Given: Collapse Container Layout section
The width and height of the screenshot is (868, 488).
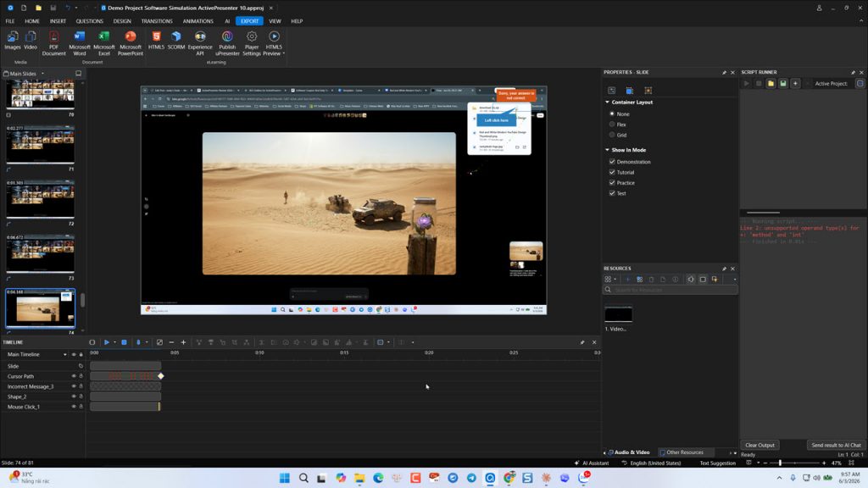Looking at the screenshot, I should (607, 103).
